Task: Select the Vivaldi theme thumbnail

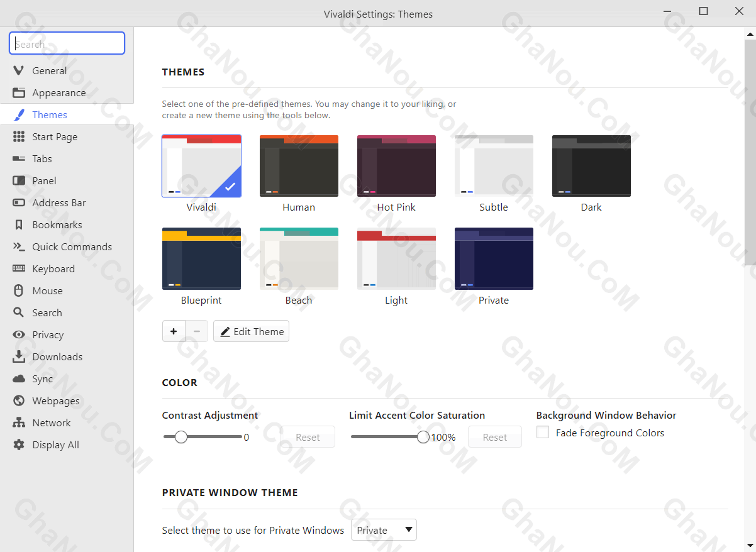Action: tap(201, 166)
